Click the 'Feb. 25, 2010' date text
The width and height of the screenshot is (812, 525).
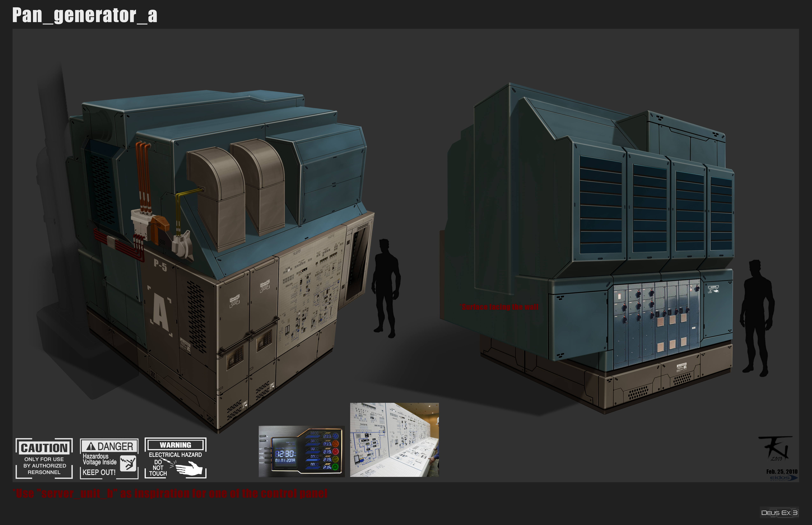[x=782, y=472]
